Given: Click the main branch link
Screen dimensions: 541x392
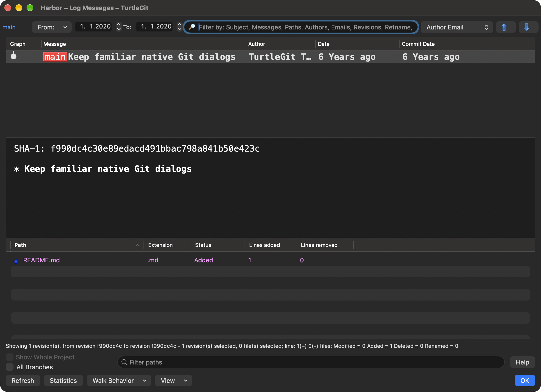Looking at the screenshot, I should pyautogui.click(x=9, y=27).
